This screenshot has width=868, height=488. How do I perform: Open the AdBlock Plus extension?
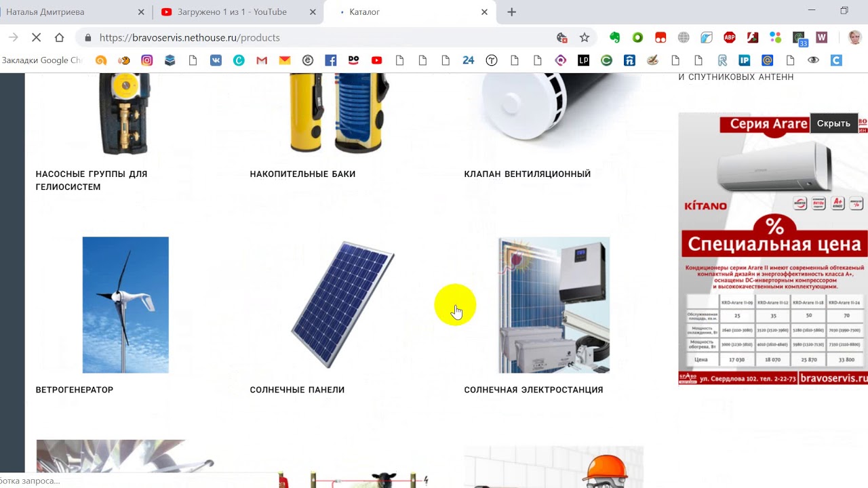pos(729,37)
